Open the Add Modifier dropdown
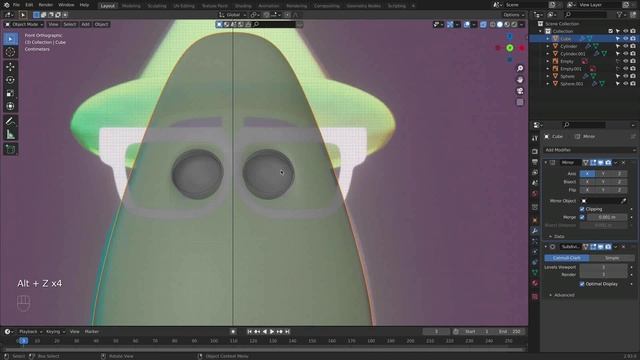This screenshot has width=640, height=360. click(x=589, y=150)
